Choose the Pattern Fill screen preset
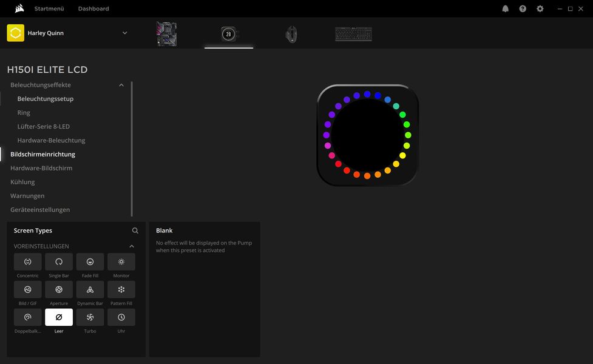This screenshot has width=593, height=364. (121, 289)
